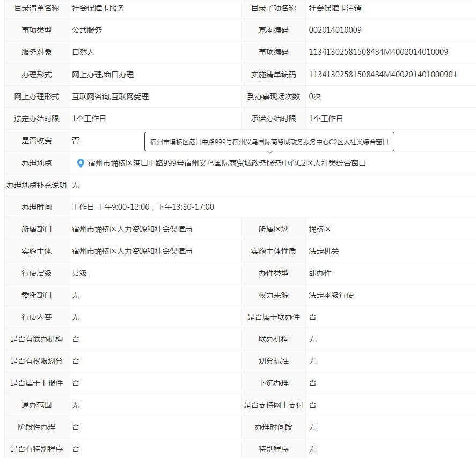Click the 办理地点 address link text
This screenshot has width=476, height=458.
(226, 163)
